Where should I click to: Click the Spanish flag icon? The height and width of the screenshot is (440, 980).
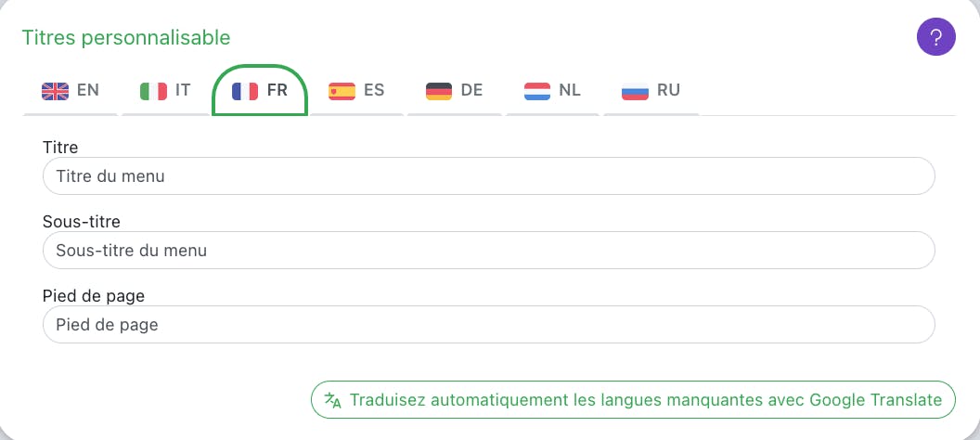[342, 91]
